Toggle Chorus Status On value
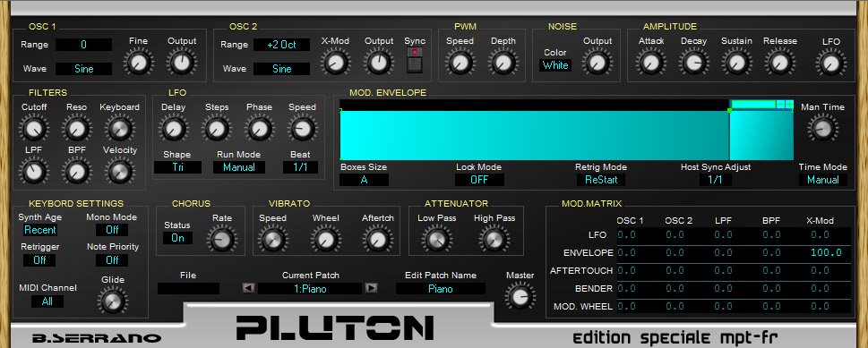The height and width of the screenshot is (348, 868). point(177,238)
